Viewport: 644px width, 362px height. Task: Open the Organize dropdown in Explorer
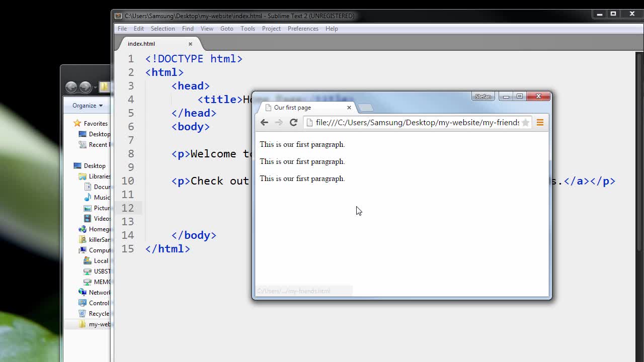click(87, 106)
